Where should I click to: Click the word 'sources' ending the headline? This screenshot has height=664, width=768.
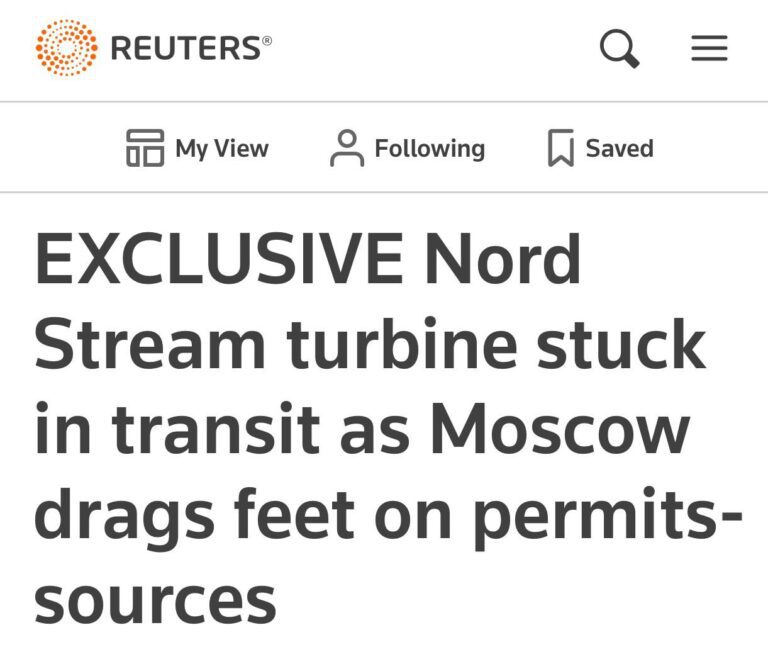[x=155, y=602]
